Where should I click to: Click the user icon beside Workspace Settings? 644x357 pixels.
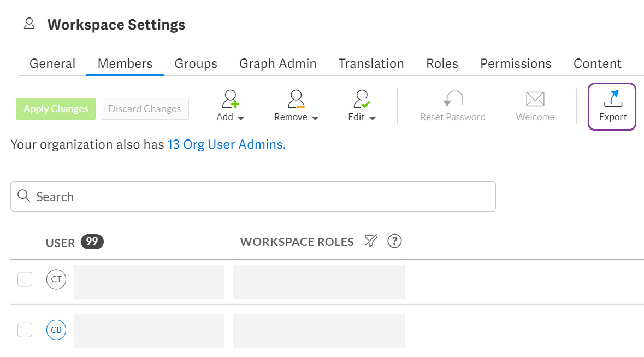[x=29, y=24]
